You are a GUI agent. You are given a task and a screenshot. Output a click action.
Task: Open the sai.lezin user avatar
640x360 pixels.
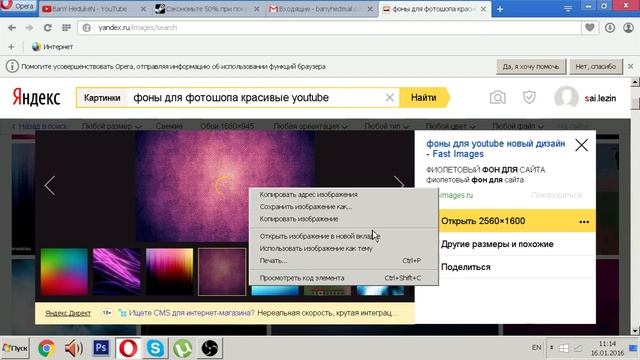tap(566, 98)
